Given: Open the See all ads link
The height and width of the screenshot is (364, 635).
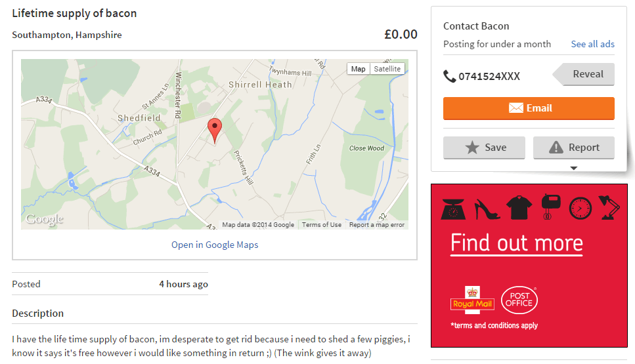Looking at the screenshot, I should pyautogui.click(x=592, y=44).
